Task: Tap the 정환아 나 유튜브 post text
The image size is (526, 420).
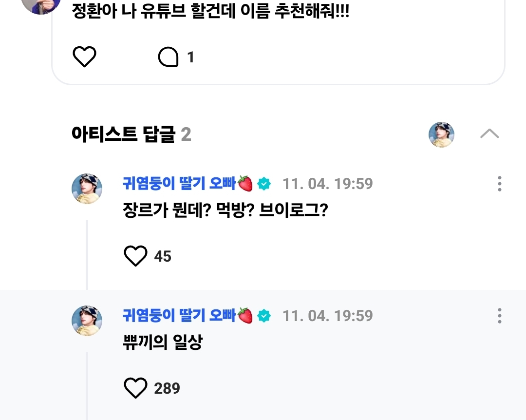Action: [x=210, y=11]
